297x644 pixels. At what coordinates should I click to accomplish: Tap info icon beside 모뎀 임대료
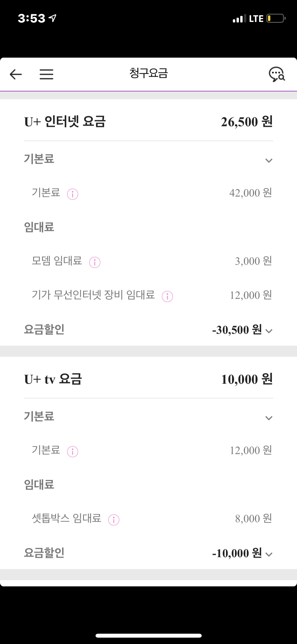pyautogui.click(x=95, y=262)
